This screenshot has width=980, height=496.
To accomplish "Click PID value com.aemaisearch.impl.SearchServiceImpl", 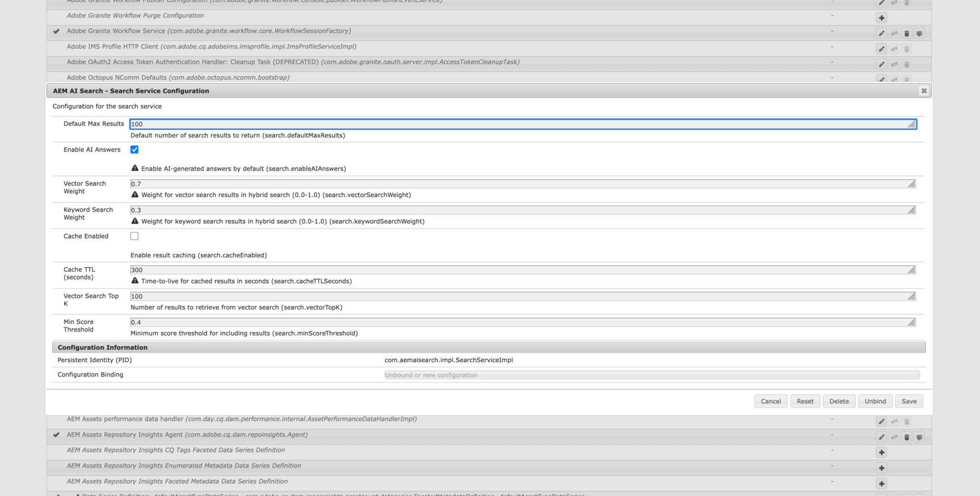I will click(x=449, y=360).
